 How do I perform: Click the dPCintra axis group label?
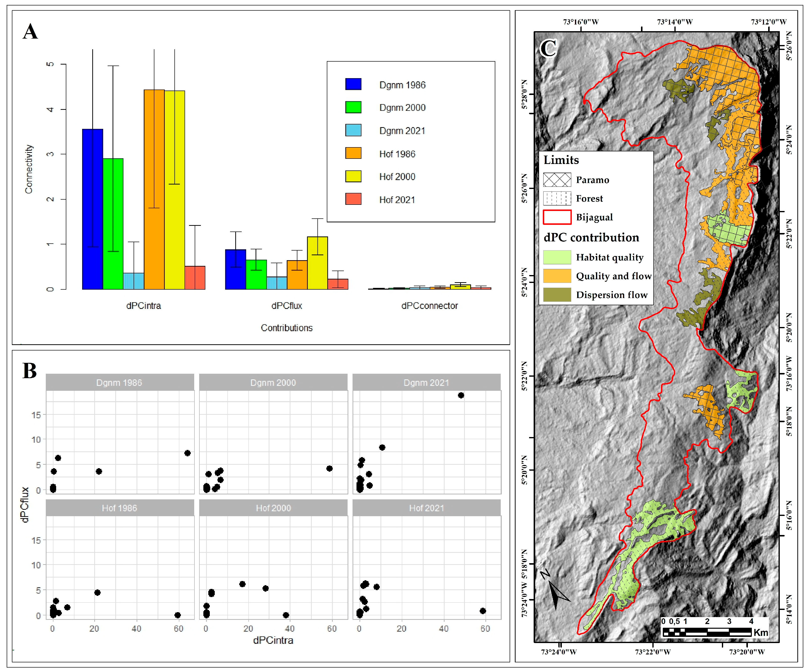(143, 306)
